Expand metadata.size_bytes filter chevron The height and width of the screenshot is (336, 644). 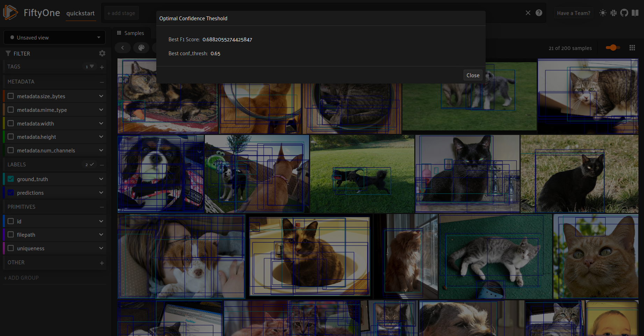click(x=101, y=96)
